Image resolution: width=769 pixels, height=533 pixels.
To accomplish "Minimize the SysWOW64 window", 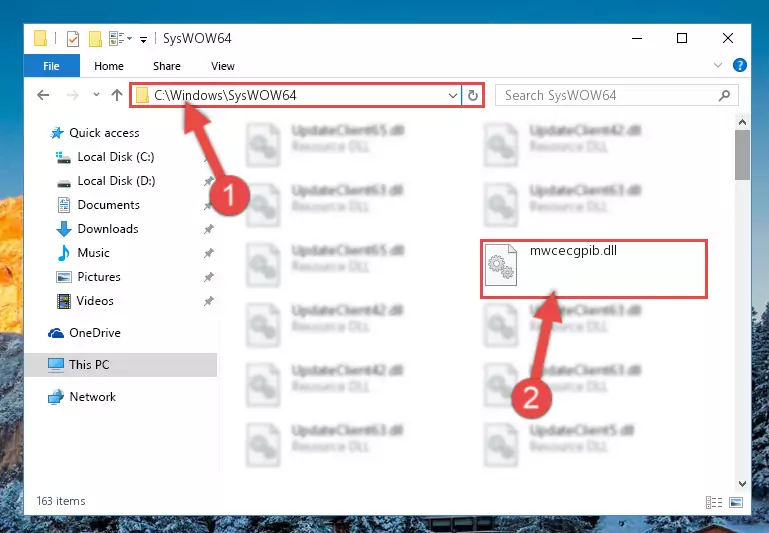I will (x=637, y=38).
